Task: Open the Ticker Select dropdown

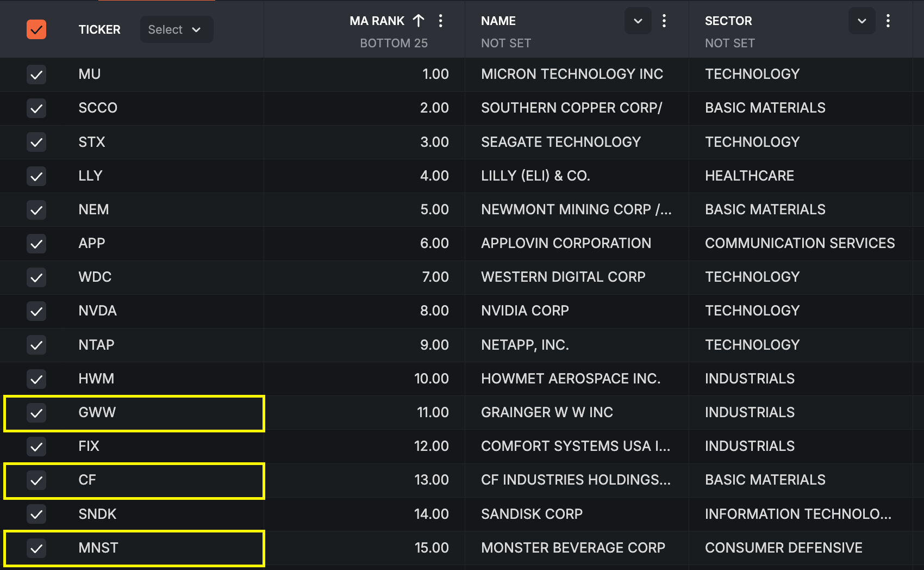Action: pyautogui.click(x=176, y=29)
